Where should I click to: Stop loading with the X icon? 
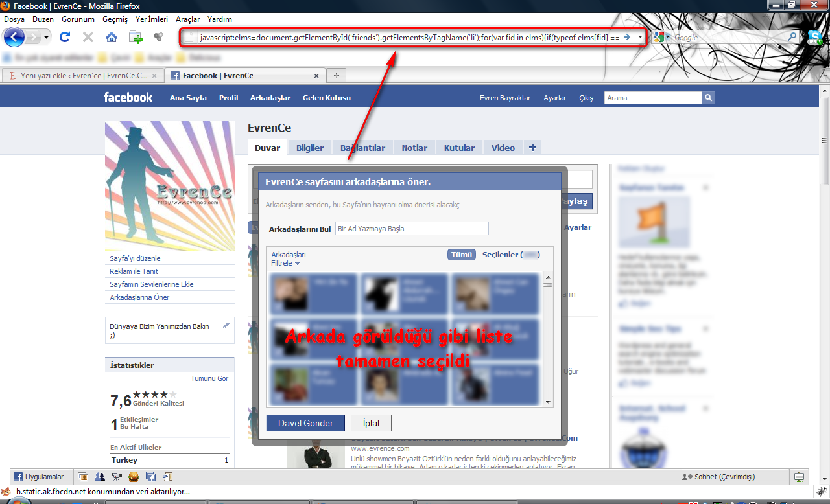click(88, 37)
